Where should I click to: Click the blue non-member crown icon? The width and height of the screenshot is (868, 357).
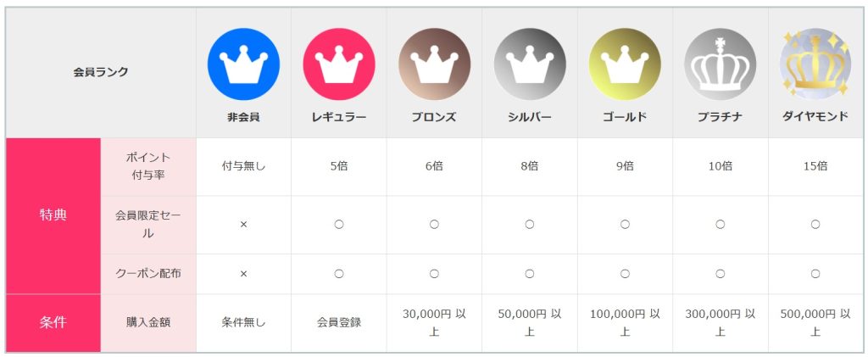click(x=243, y=64)
